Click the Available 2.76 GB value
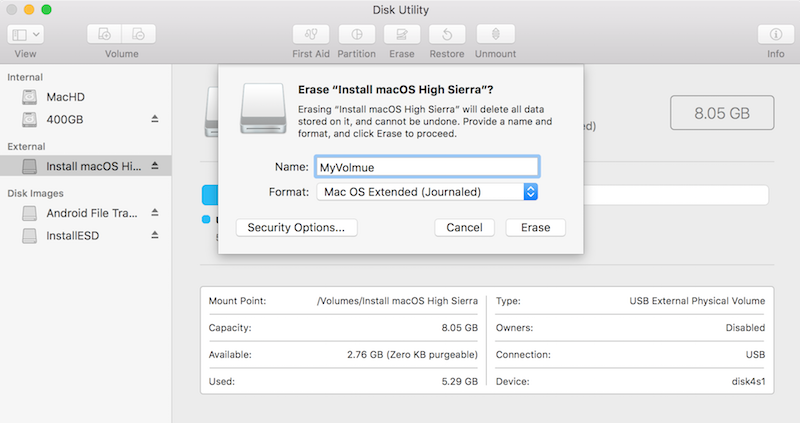 [x=412, y=355]
